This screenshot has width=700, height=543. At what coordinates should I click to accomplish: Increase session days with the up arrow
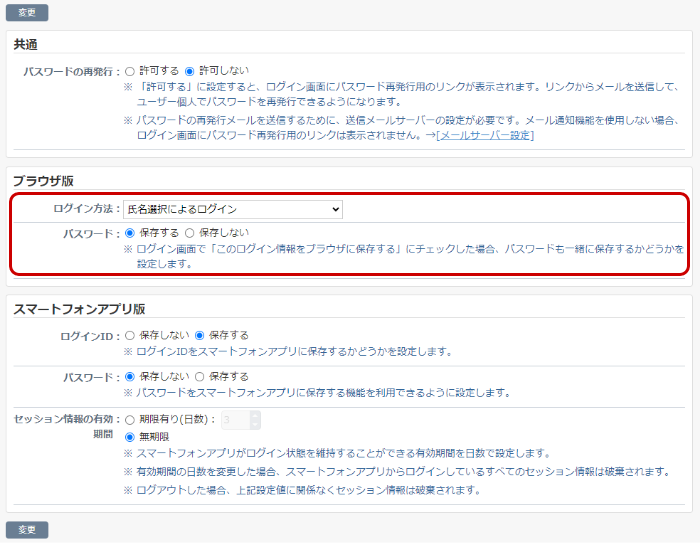point(255,415)
